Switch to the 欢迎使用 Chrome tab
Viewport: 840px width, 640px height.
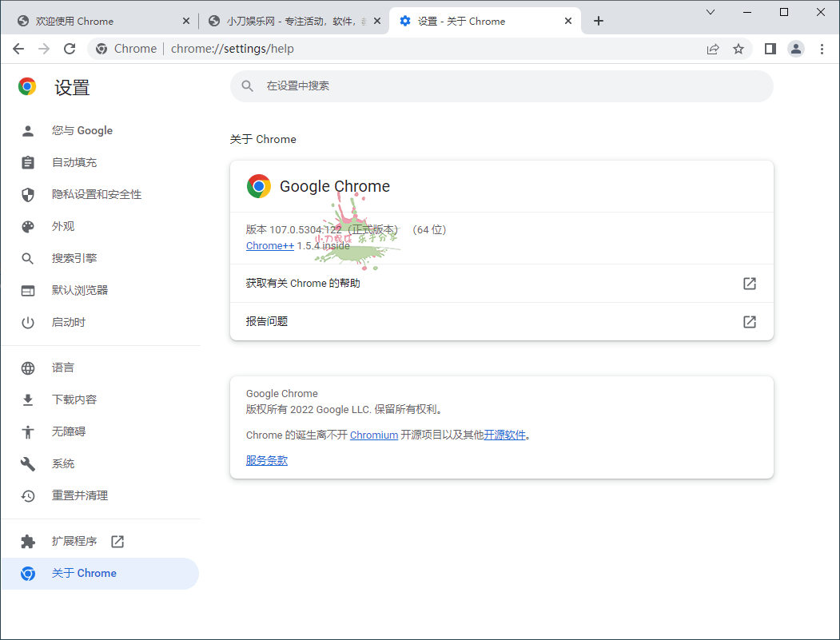pos(96,20)
